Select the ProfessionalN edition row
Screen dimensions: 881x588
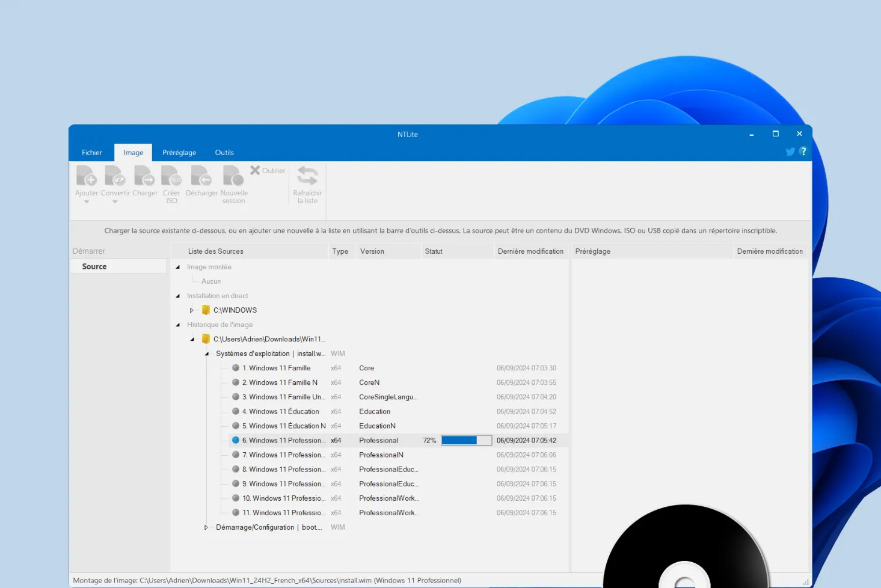[x=398, y=455]
